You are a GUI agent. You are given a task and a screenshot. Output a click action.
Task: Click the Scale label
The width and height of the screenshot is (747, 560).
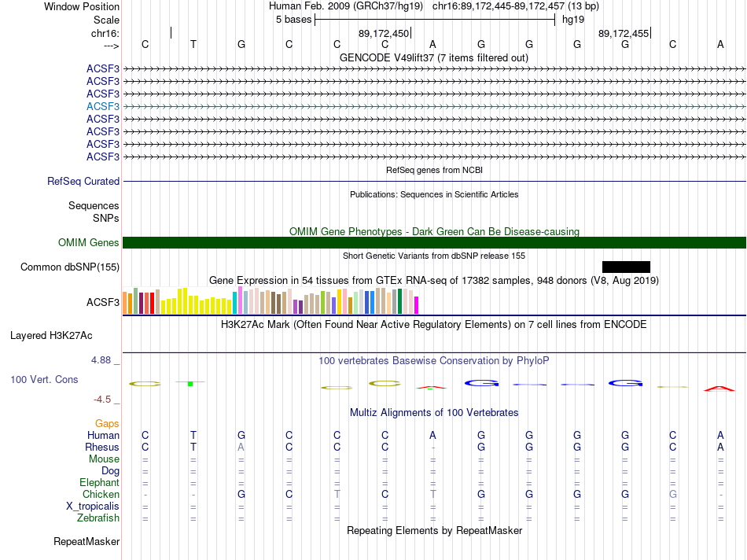[107, 20]
